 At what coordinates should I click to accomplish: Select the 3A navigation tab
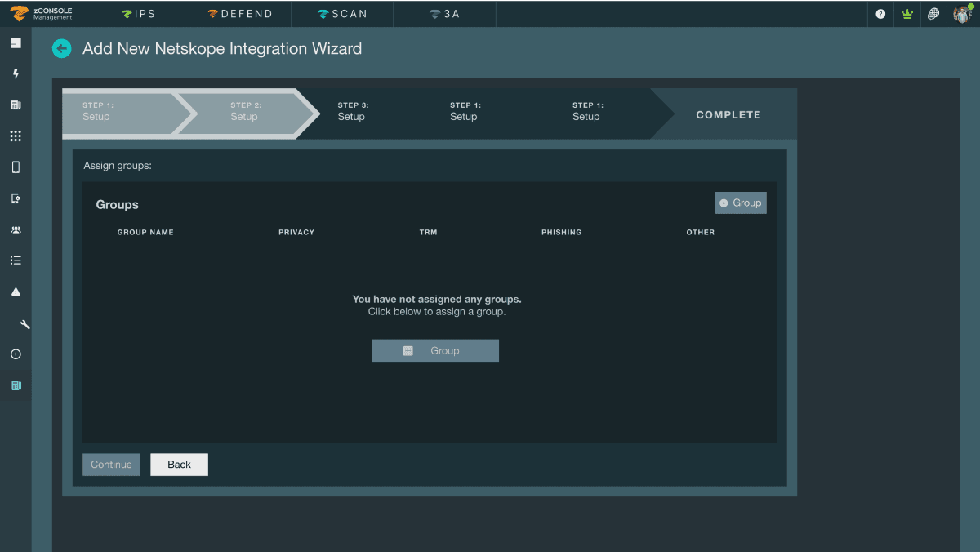point(444,13)
